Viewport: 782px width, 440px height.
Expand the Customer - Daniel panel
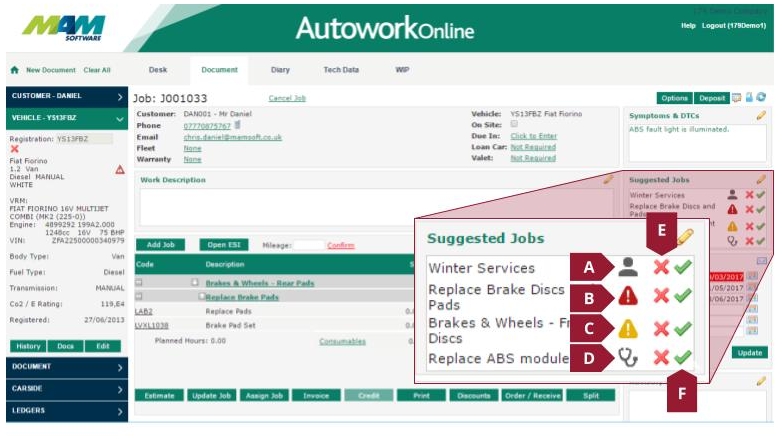(x=120, y=96)
